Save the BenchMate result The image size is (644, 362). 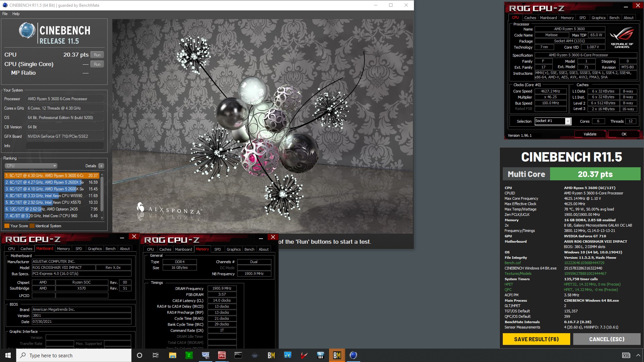coord(536,339)
